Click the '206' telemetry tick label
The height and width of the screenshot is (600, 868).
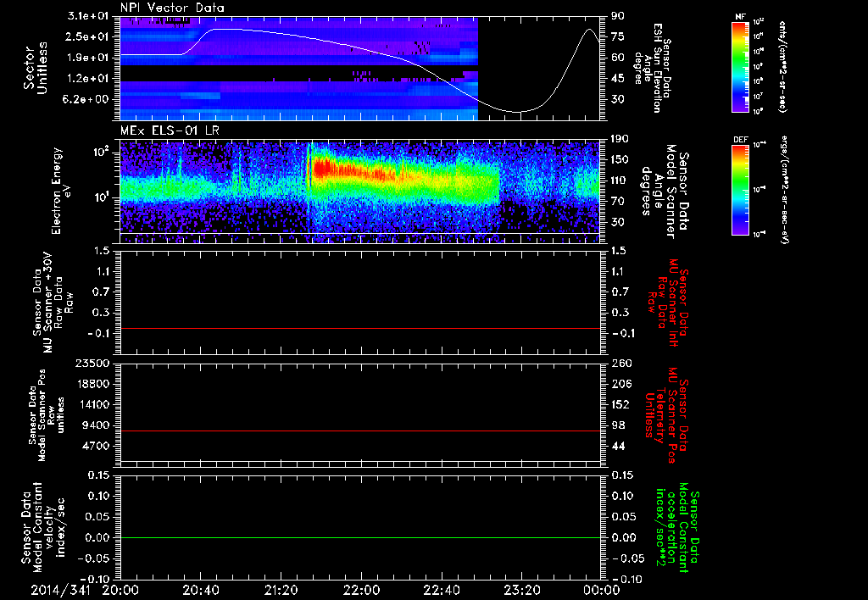[620, 384]
